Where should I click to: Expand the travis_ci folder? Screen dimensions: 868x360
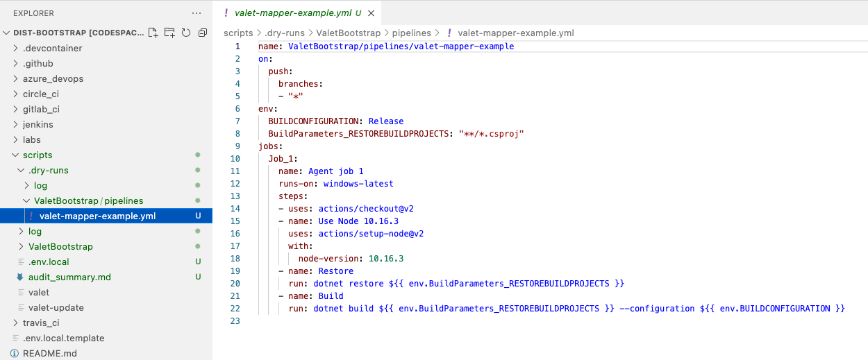coord(41,323)
